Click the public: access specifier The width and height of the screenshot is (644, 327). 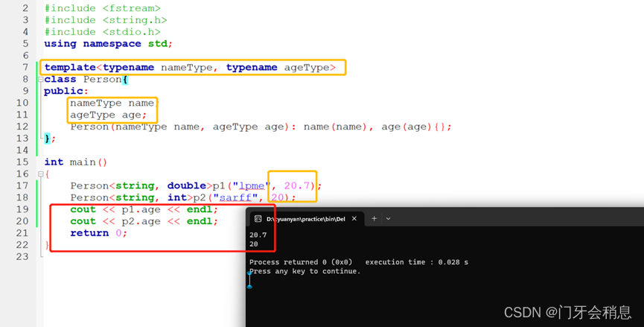(66, 91)
